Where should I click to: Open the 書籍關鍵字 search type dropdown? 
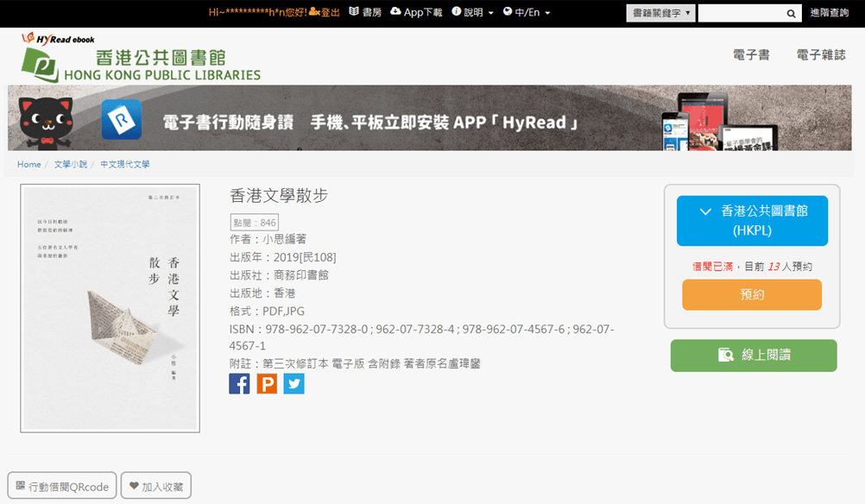[x=660, y=13]
